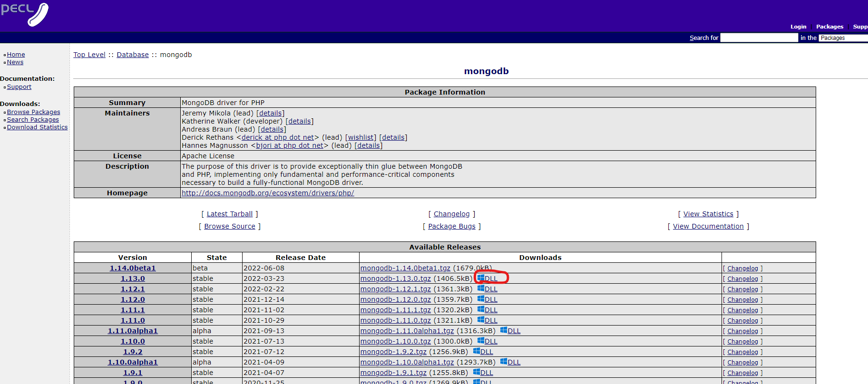
Task: Click bjori at php dot net email
Action: [290, 145]
